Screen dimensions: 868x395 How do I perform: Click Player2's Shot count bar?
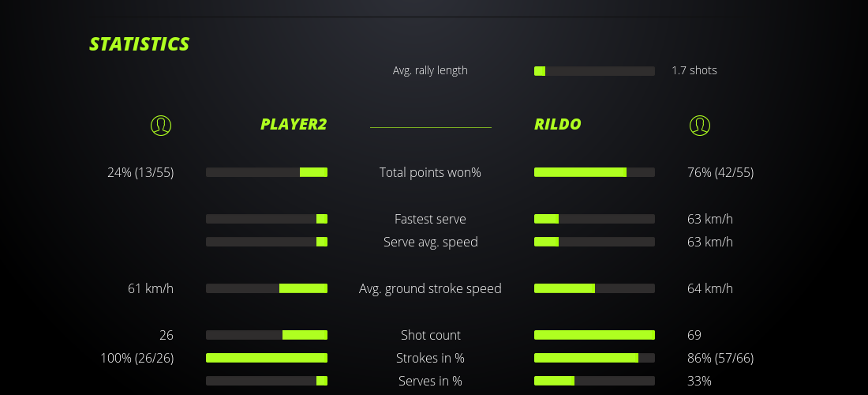click(x=267, y=335)
